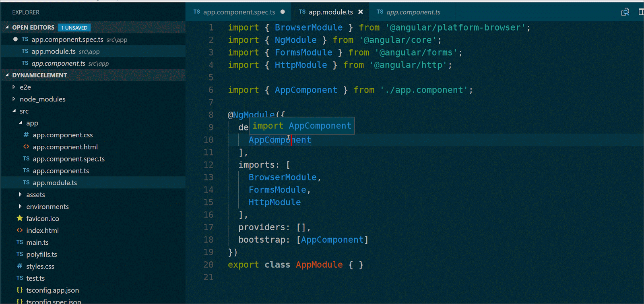The height and width of the screenshot is (304, 644).
Task: Click the TS icon of app.module.ts in Open Editors
Action: [25, 52]
